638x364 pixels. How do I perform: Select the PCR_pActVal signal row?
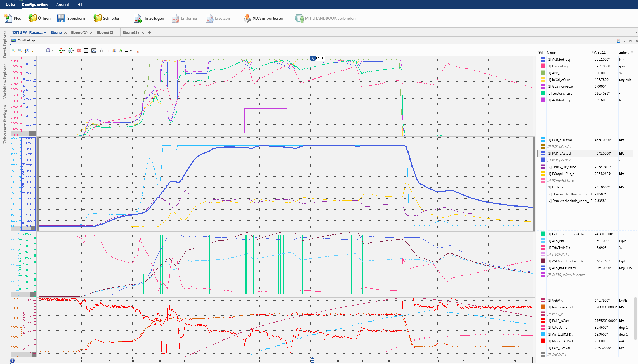click(585, 153)
